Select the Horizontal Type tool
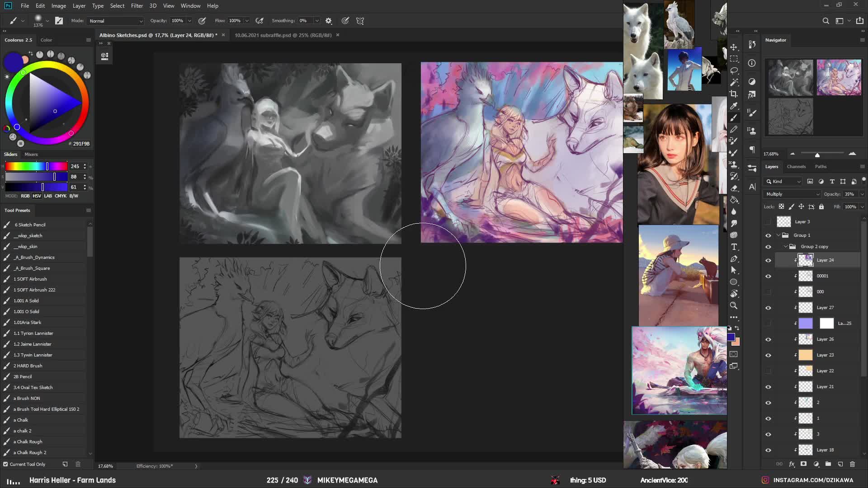 point(734,247)
